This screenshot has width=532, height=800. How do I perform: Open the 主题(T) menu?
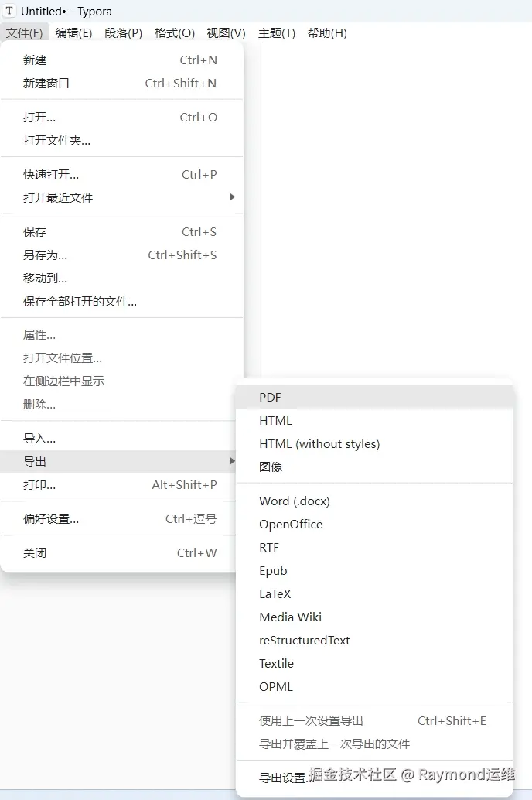[277, 32]
